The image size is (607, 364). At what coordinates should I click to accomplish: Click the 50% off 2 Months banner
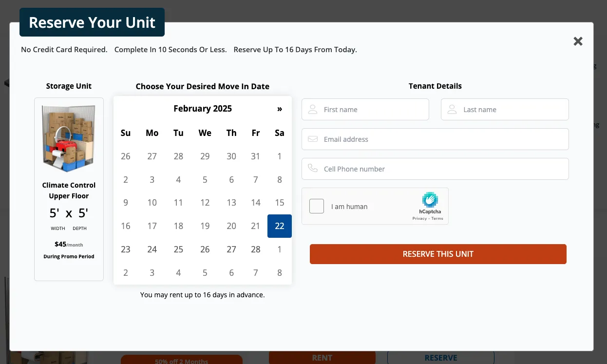click(x=182, y=361)
